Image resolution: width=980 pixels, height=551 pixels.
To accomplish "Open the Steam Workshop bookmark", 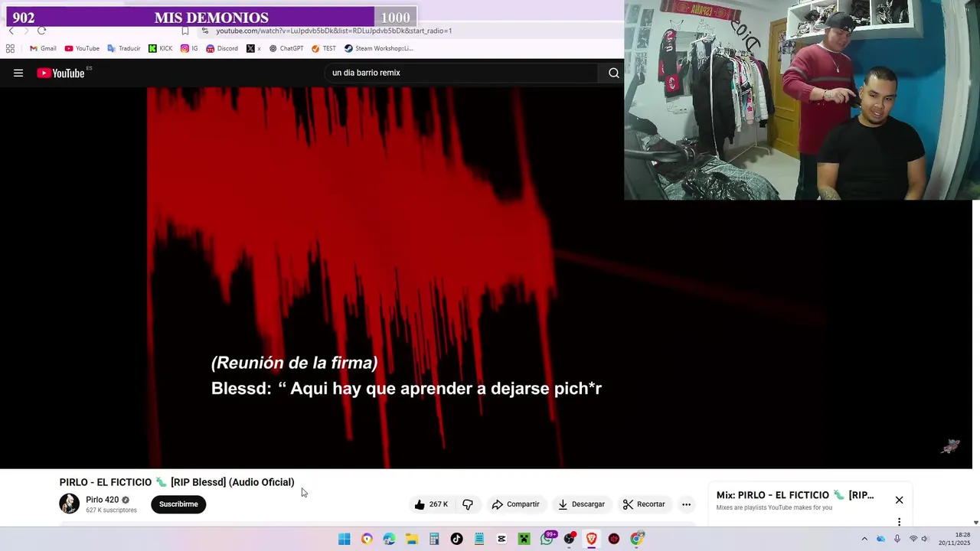I will pyautogui.click(x=379, y=48).
